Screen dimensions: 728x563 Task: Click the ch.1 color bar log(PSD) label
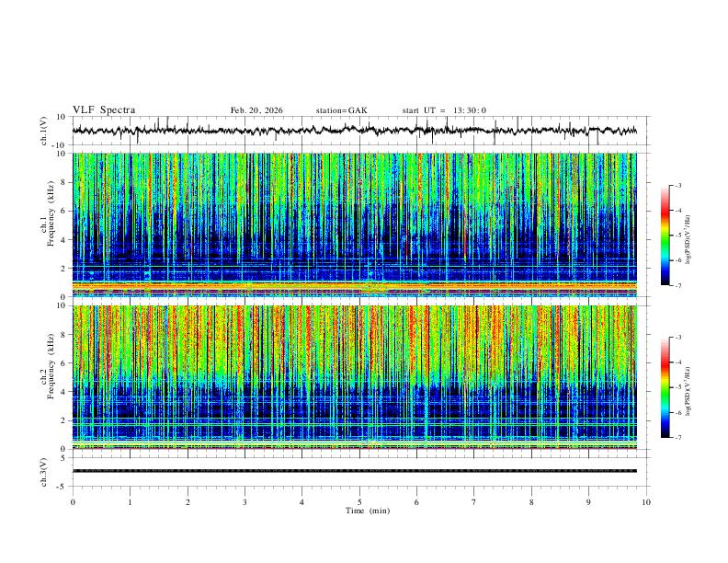pos(688,239)
